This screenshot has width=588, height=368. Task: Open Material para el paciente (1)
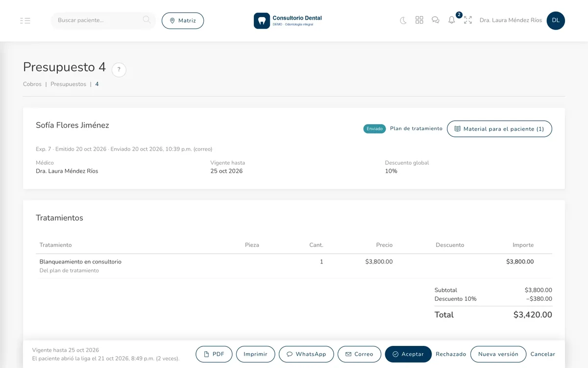(x=499, y=129)
